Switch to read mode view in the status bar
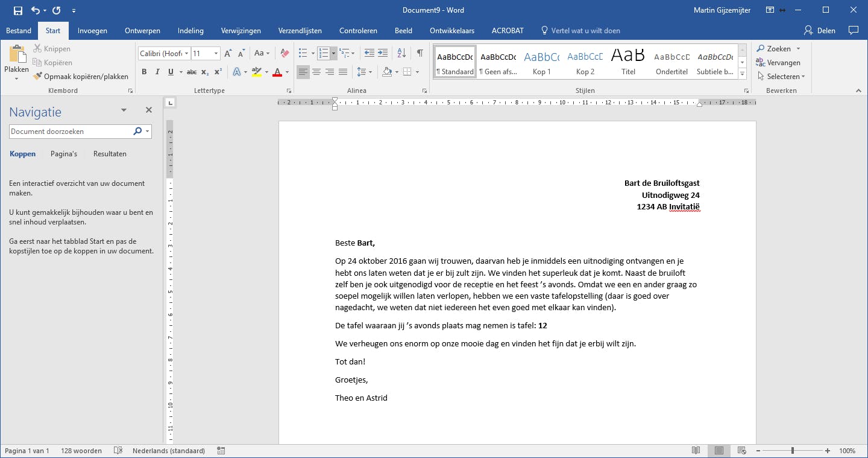This screenshot has height=458, width=868. [696, 451]
